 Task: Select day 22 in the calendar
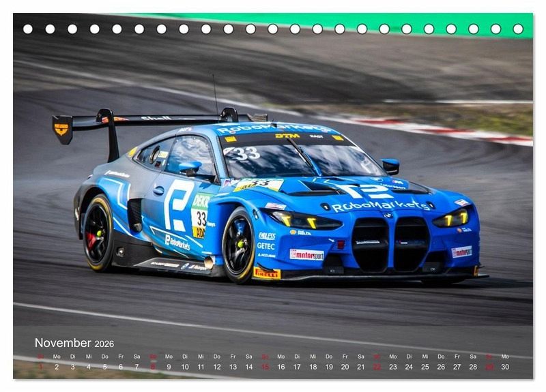coord(377,367)
